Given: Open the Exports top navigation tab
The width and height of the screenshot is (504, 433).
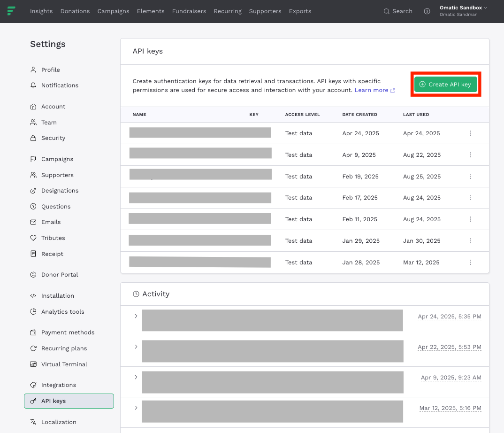Looking at the screenshot, I should coord(300,11).
